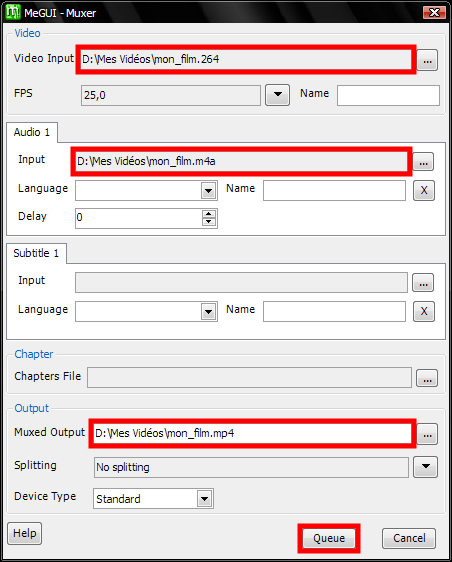Browse for the Subtitle 1 input file
Viewport: 452px width, 562px height.
pyautogui.click(x=423, y=283)
